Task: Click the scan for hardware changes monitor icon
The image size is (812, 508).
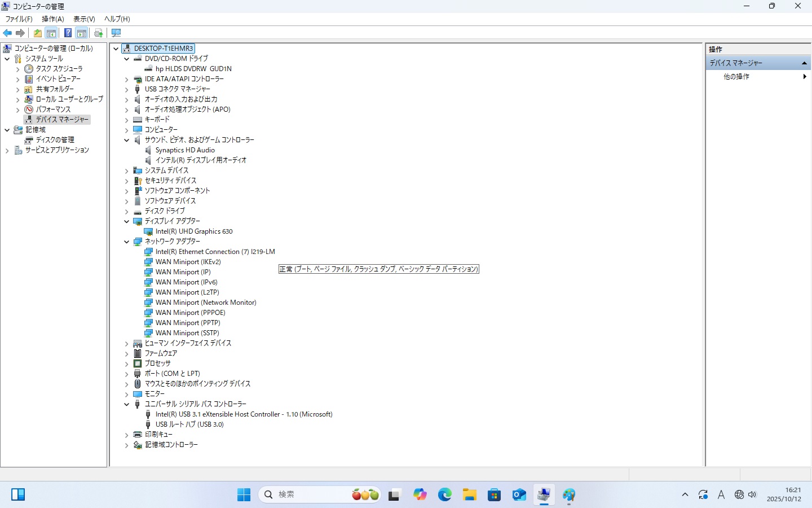Action: coord(116,33)
